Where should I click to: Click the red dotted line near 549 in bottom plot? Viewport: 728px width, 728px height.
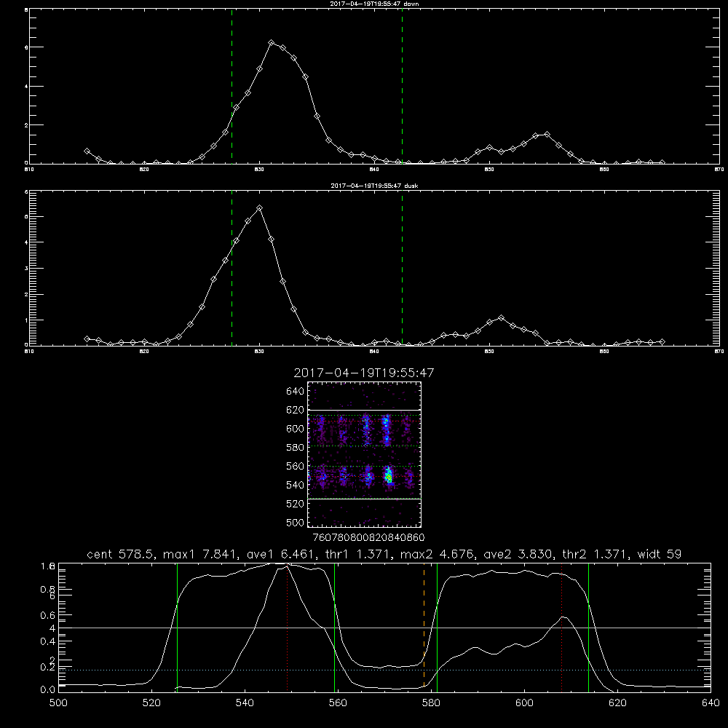coord(288,626)
